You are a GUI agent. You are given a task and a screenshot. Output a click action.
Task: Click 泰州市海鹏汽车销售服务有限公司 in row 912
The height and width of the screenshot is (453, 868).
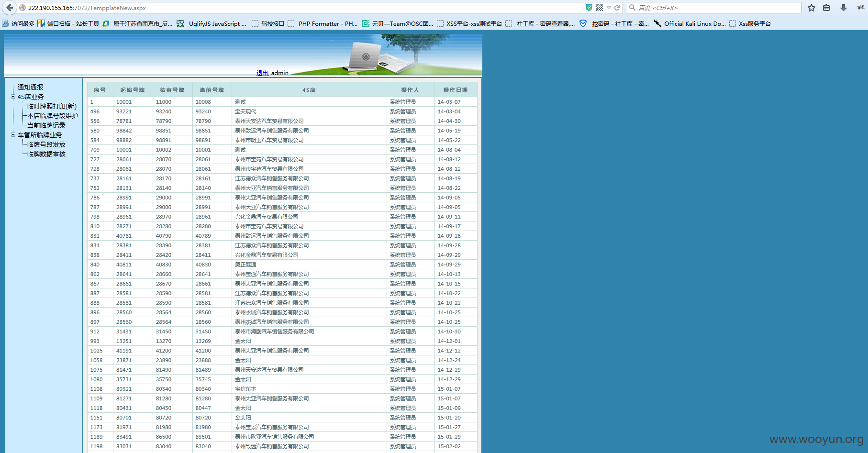pos(275,331)
